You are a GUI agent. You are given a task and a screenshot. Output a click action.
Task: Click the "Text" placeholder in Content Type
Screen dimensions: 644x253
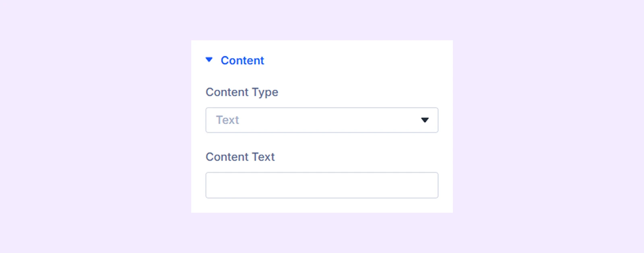[x=227, y=120]
